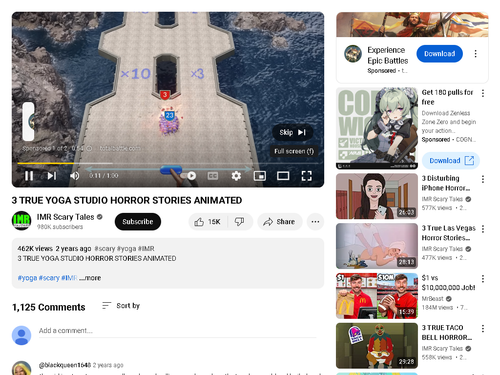Open Epic Battles ad avatar icon

353,54
